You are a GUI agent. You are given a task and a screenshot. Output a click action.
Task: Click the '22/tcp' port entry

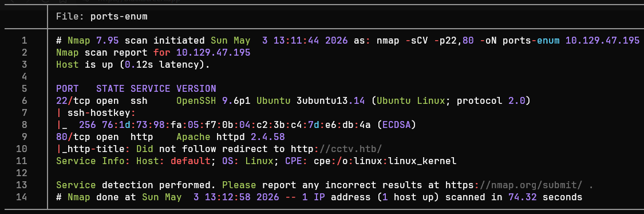coord(73,100)
